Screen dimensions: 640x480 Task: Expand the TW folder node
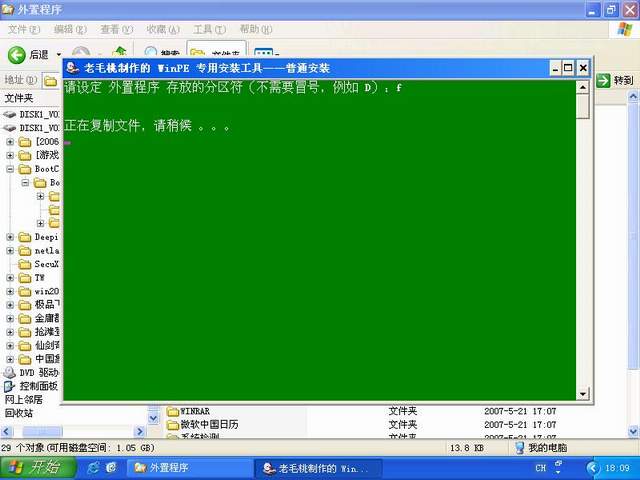[10, 278]
